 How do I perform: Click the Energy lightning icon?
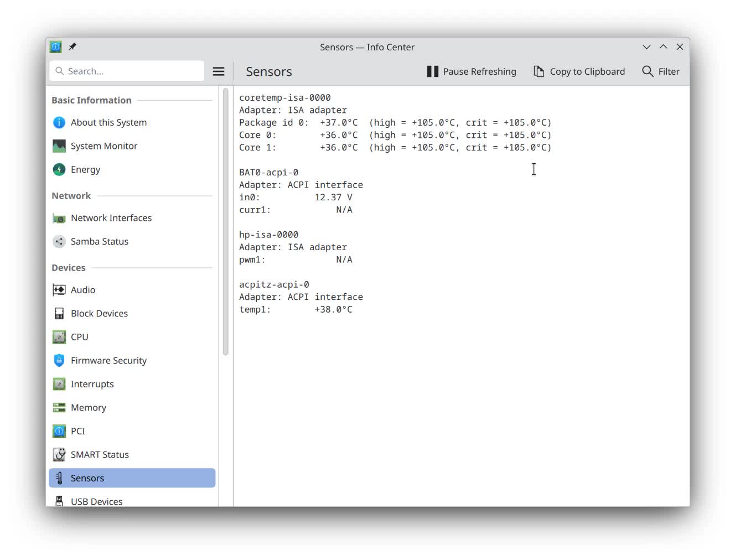59,169
